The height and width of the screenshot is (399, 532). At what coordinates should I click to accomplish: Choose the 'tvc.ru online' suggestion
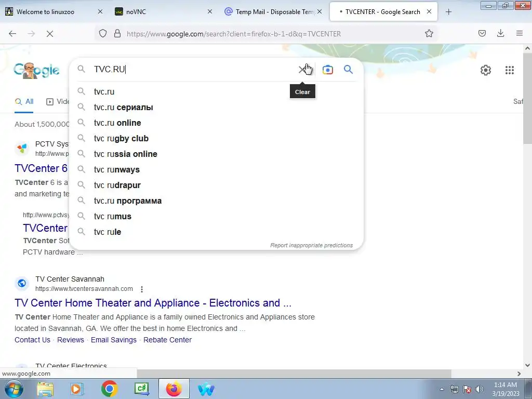(216, 123)
